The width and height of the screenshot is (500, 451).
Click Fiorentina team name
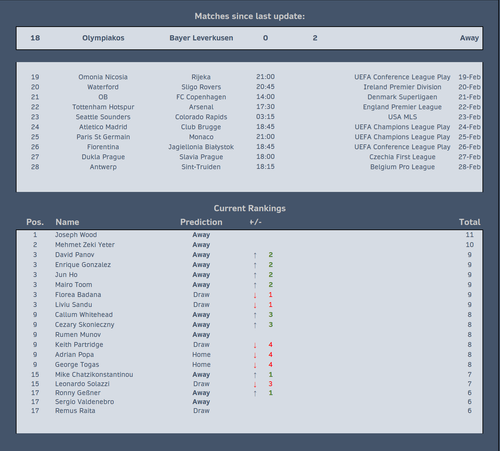(103, 147)
